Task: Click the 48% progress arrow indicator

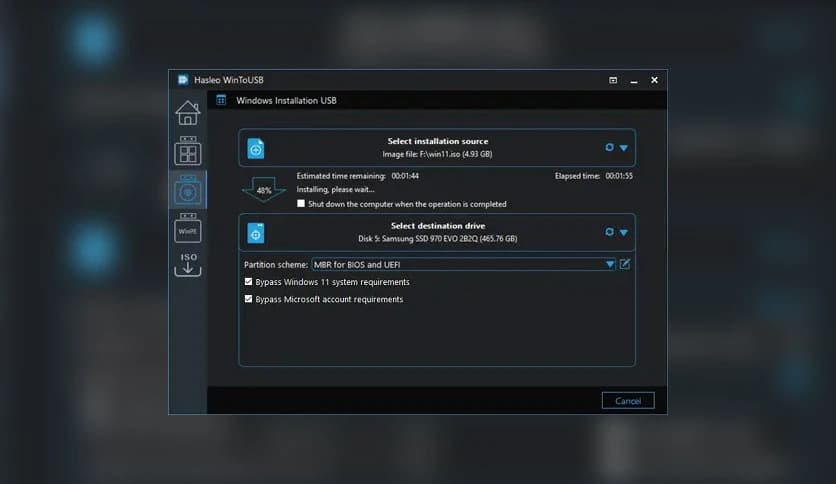Action: click(264, 190)
